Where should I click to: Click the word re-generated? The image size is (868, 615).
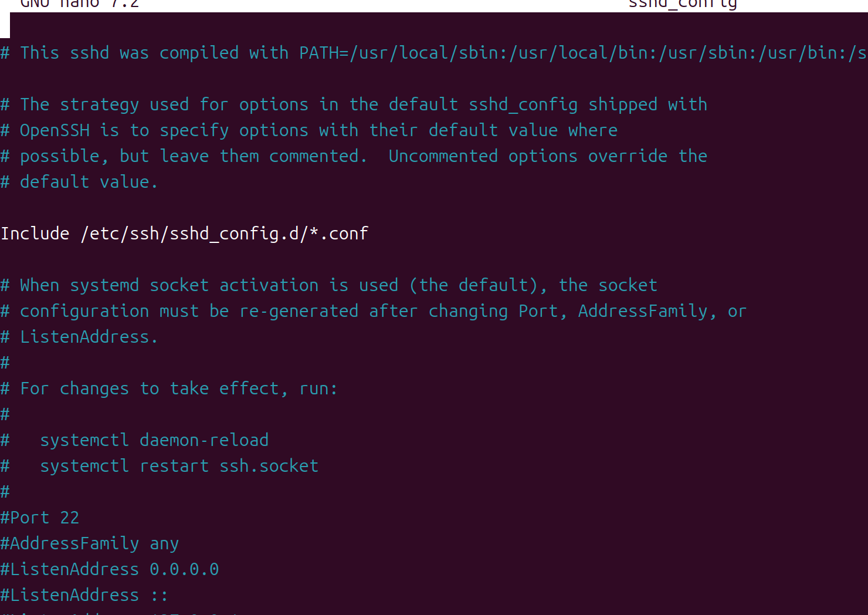(299, 311)
